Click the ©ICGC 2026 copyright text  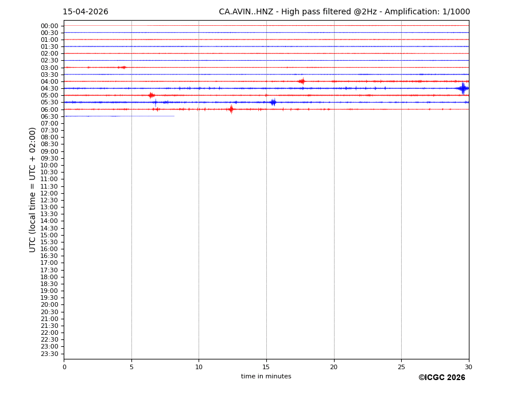pos(441,378)
